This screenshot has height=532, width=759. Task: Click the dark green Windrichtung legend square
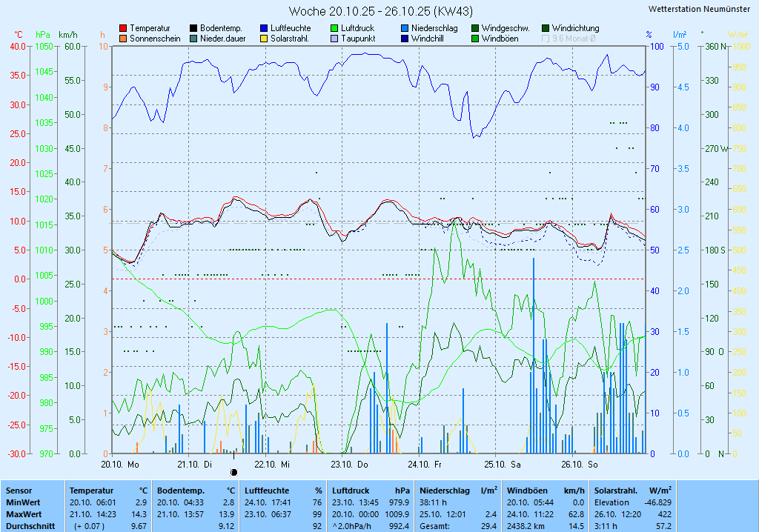[x=546, y=28]
